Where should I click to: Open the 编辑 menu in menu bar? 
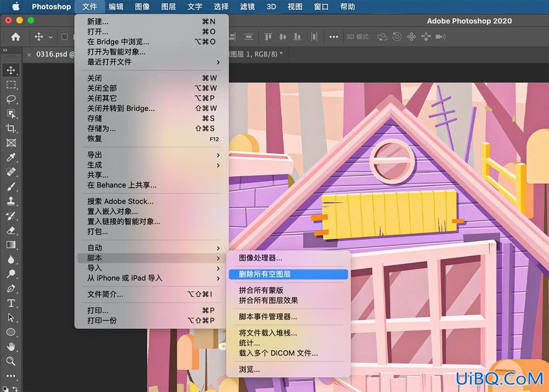pos(115,7)
